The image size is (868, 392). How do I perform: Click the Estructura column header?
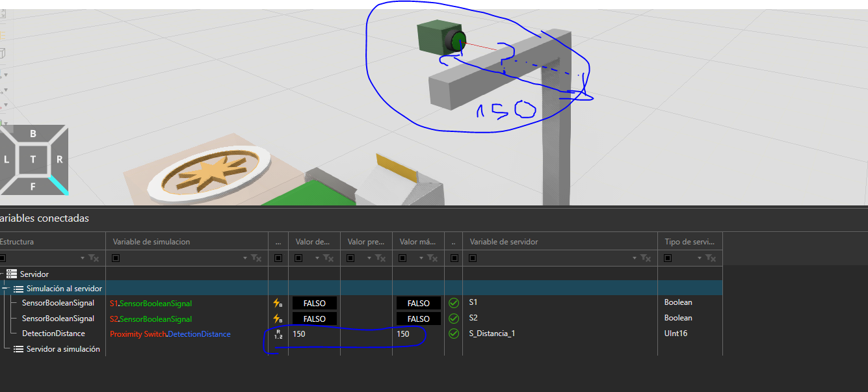coord(52,242)
